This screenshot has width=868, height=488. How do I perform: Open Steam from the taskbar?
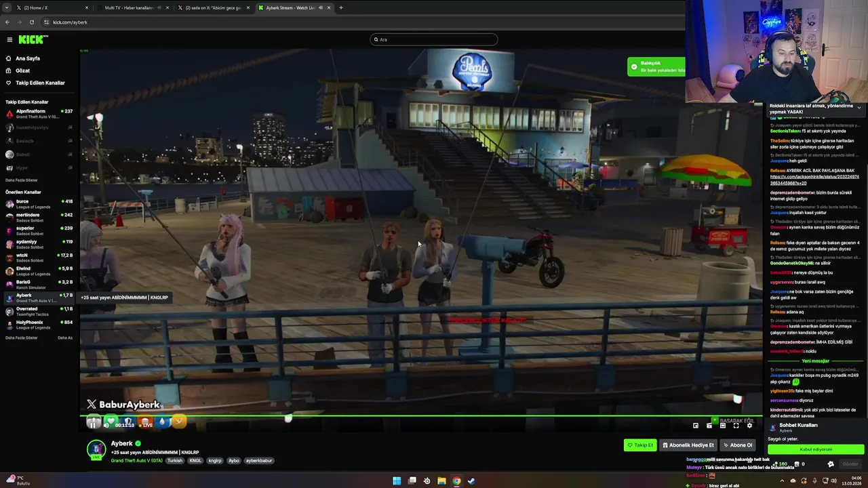(x=471, y=481)
